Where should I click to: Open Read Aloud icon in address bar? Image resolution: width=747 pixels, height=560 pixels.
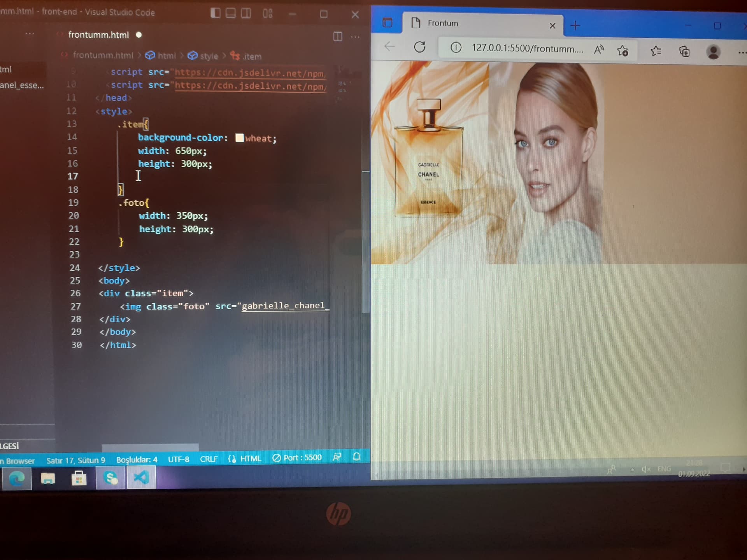[x=599, y=49]
